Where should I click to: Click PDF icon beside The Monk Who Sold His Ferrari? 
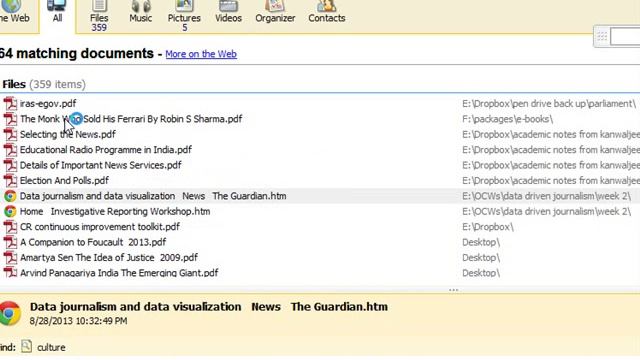10,119
